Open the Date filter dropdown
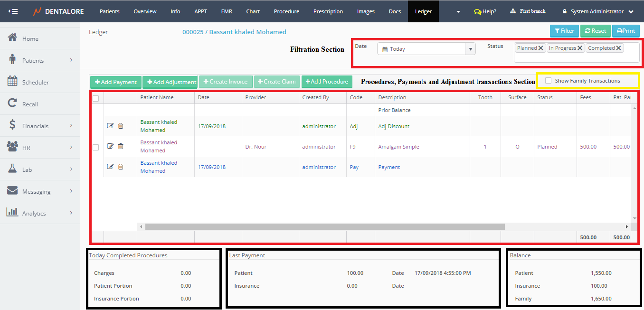The image size is (644, 310). pos(470,49)
